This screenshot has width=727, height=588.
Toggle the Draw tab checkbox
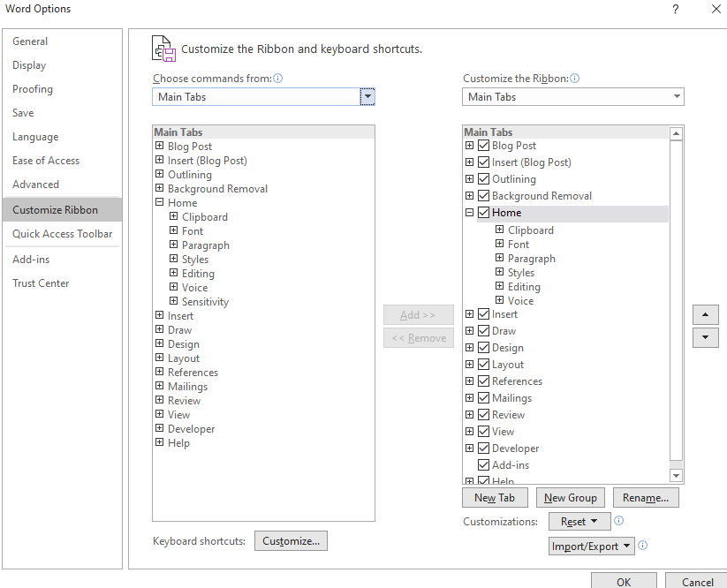483,331
